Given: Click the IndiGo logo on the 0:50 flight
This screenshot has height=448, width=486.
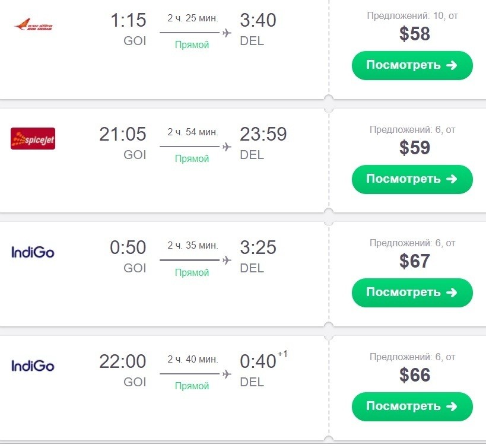Looking at the screenshot, I should coord(33,252).
